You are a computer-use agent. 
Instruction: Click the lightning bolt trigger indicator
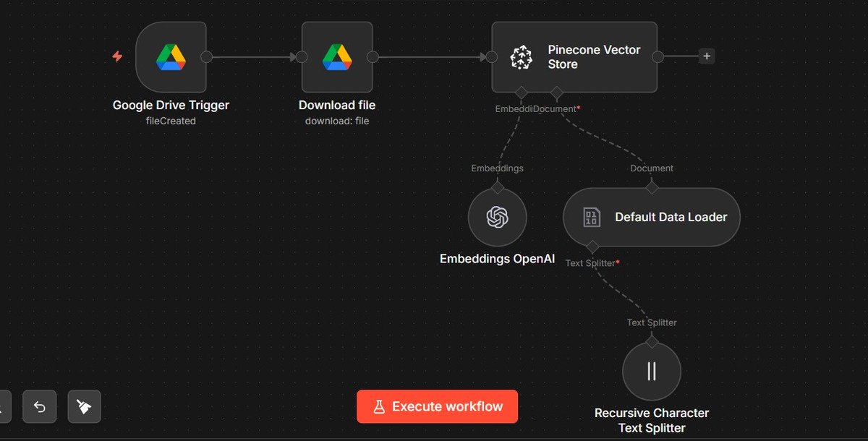[x=117, y=56]
